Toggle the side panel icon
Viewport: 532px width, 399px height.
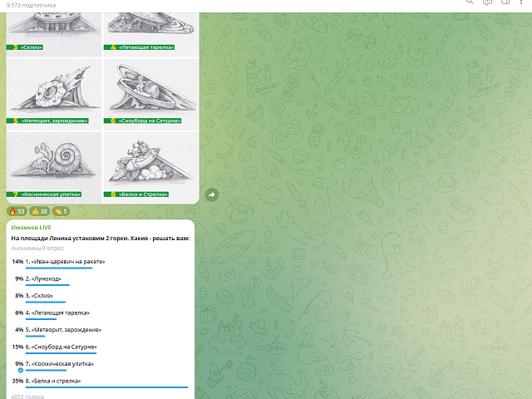pyautogui.click(x=506, y=2)
